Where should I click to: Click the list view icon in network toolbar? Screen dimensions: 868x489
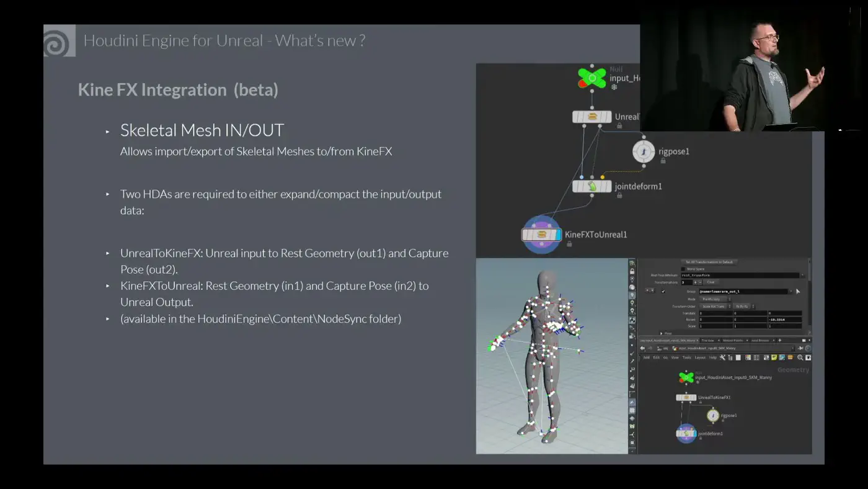738,357
